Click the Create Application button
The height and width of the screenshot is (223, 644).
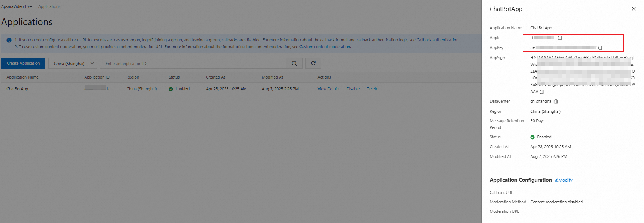pos(23,64)
